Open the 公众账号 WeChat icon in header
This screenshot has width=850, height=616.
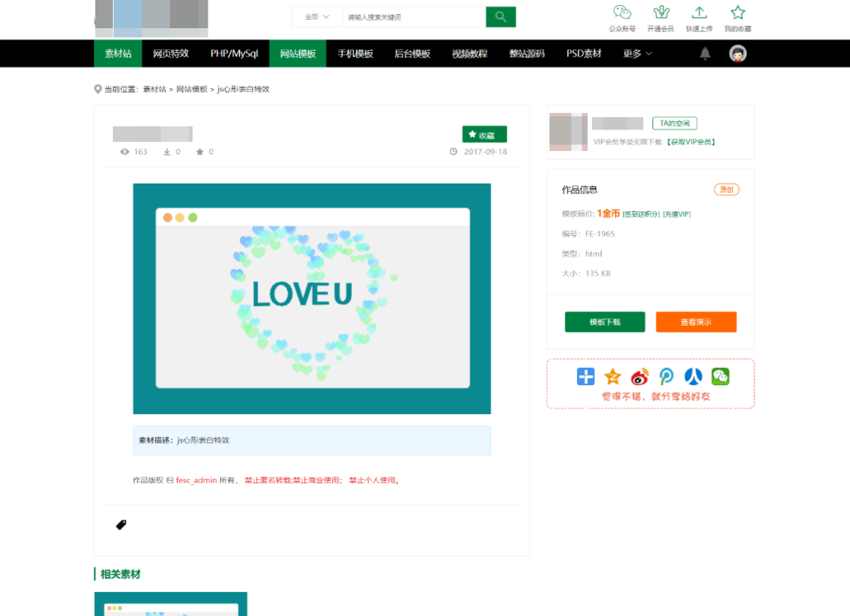point(622,13)
